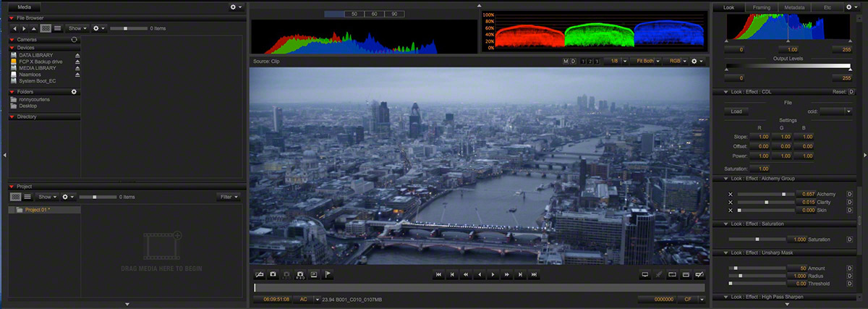Screen dimensions: 868x309
Task: Disable the Alchemy effect X toggle
Action: point(730,194)
